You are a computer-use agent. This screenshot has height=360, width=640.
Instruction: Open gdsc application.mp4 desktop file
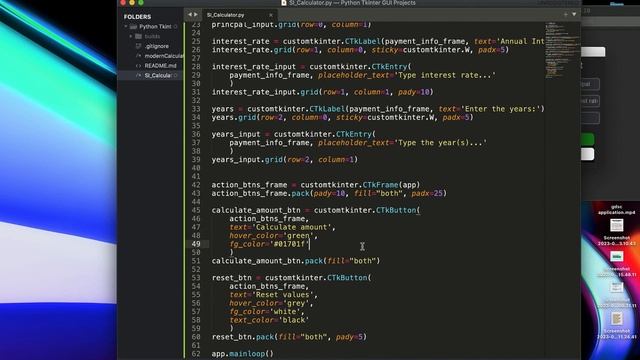point(616,210)
